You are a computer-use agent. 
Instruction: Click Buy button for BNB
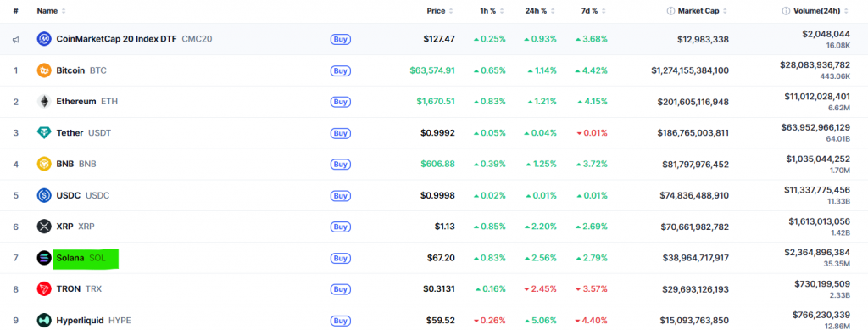(x=341, y=165)
